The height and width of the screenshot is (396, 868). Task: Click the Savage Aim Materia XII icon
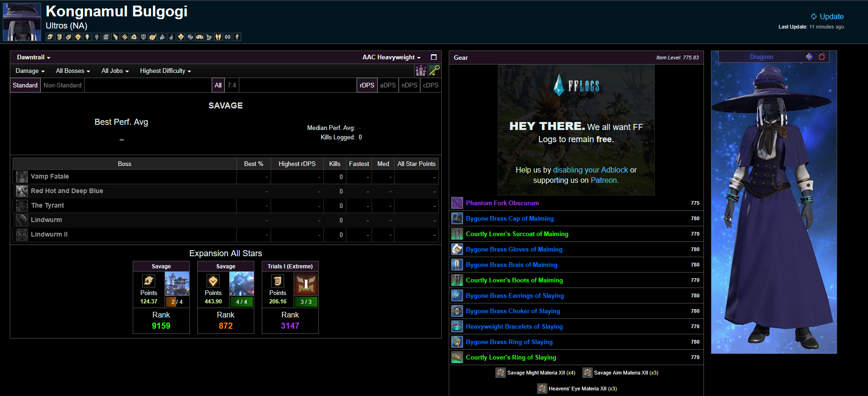(588, 373)
